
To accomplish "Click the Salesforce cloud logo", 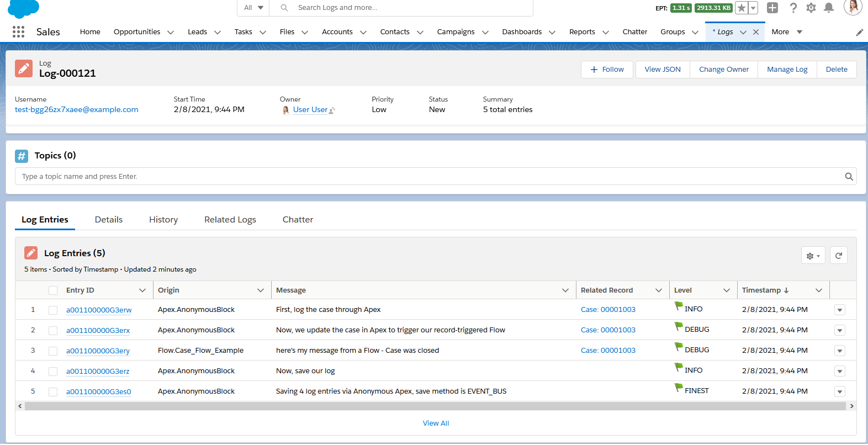I will pyautogui.click(x=24, y=8).
